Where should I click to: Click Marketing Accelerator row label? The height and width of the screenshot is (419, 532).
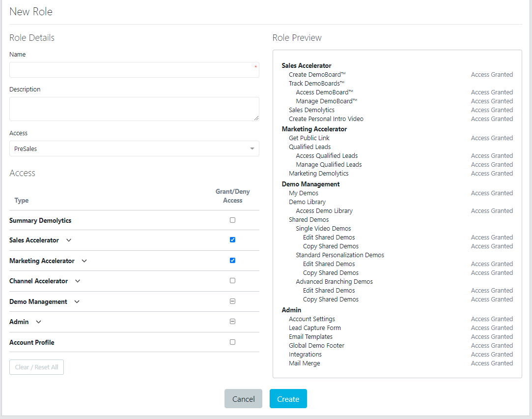coord(42,261)
